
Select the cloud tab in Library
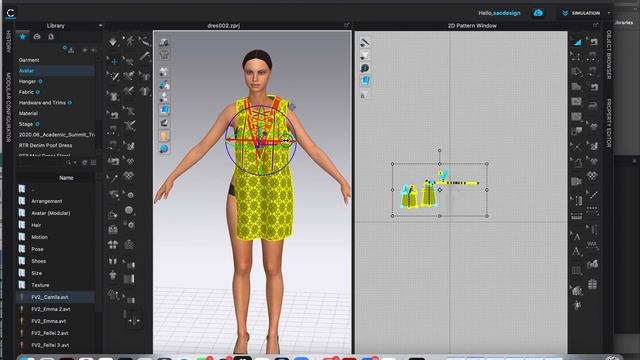tap(37, 36)
